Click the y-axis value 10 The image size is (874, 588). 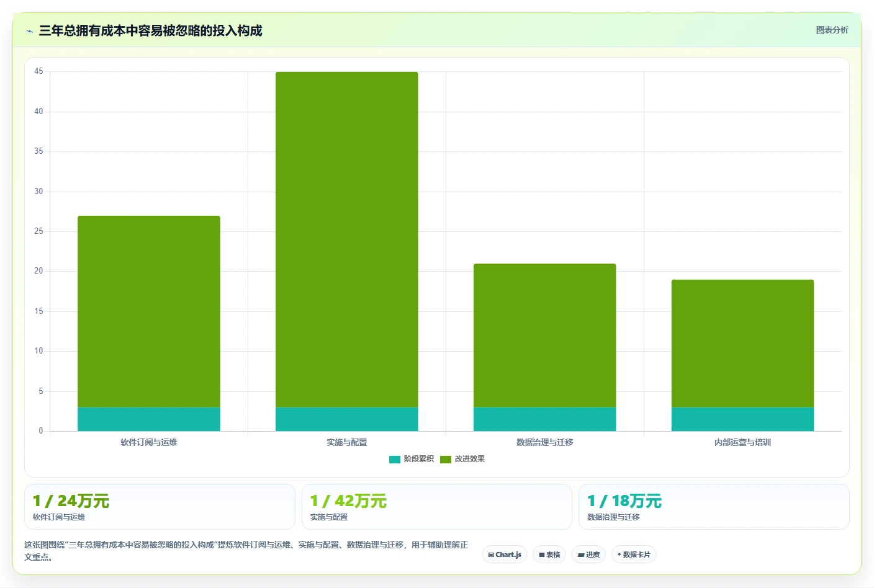pos(38,351)
